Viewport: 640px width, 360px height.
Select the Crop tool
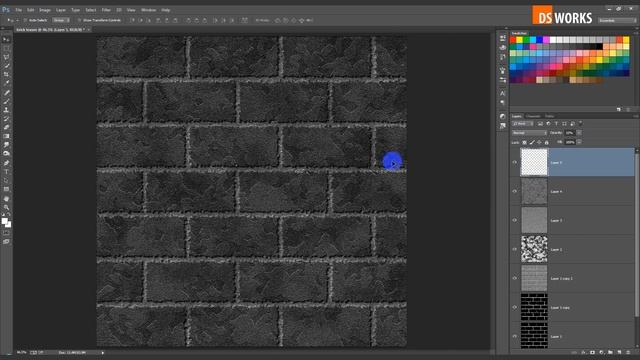click(x=6, y=75)
